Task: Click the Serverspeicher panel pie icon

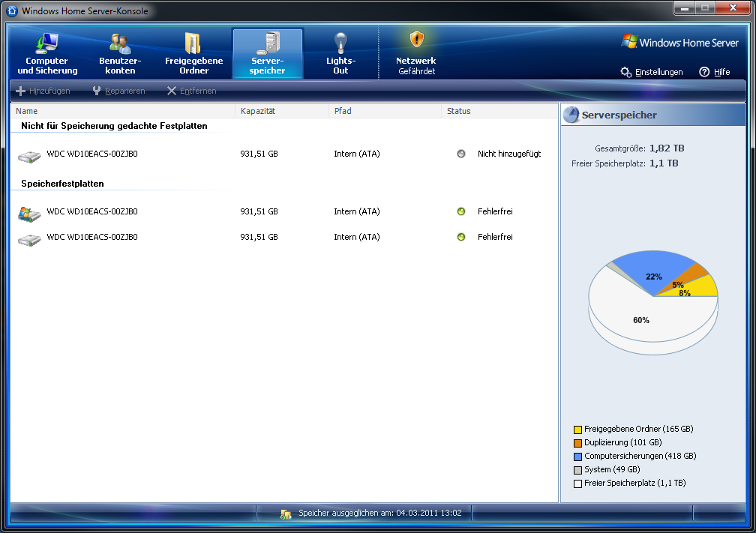Action: tap(571, 115)
